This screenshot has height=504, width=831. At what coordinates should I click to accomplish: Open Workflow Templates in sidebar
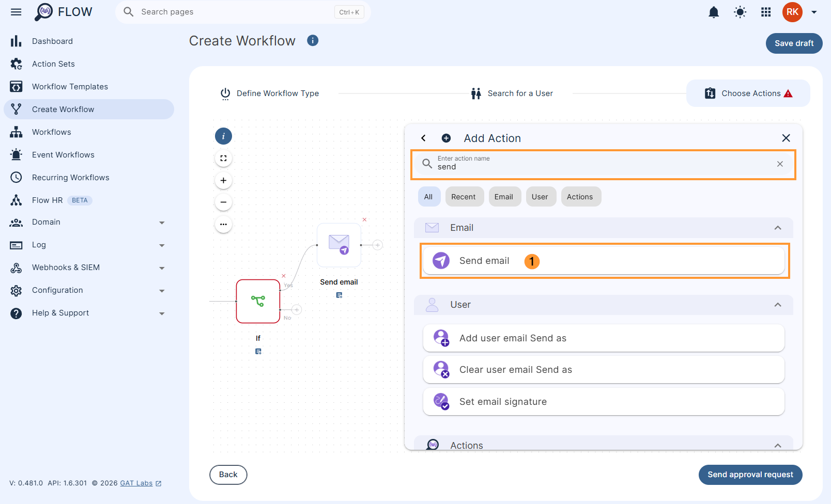point(89,87)
